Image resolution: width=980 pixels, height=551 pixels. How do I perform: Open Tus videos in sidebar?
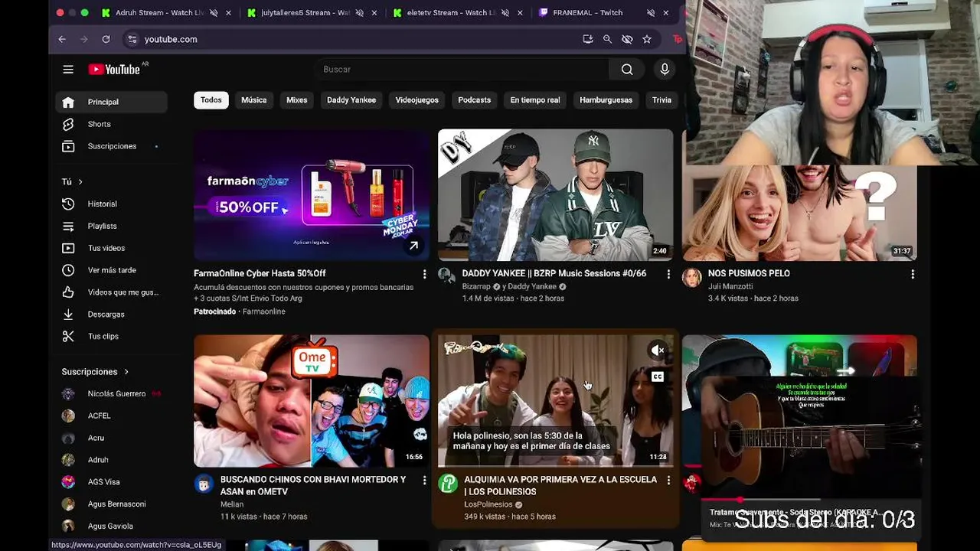click(x=111, y=248)
